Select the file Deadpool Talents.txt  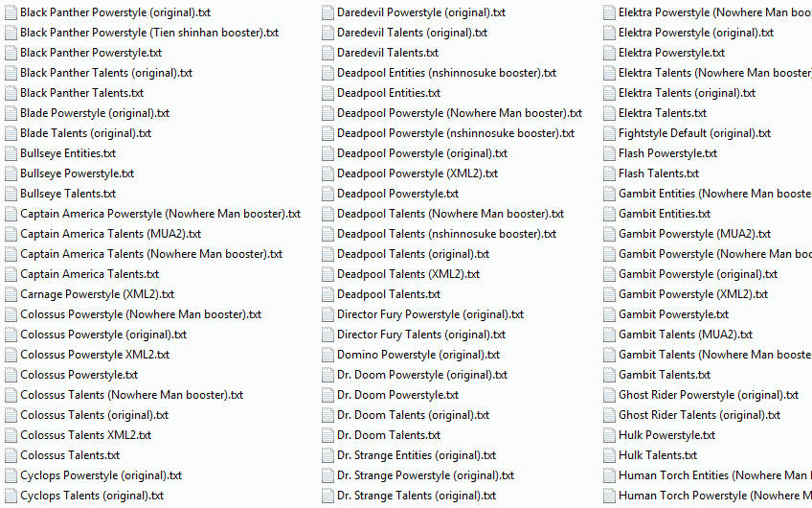click(x=389, y=294)
